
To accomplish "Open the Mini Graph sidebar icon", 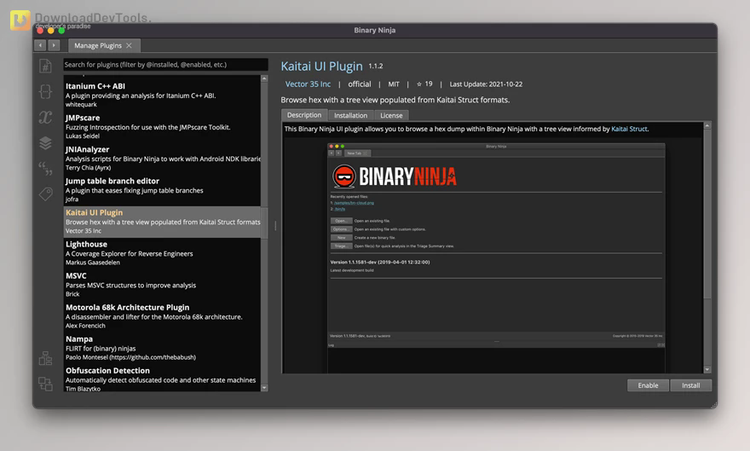I will click(45, 358).
